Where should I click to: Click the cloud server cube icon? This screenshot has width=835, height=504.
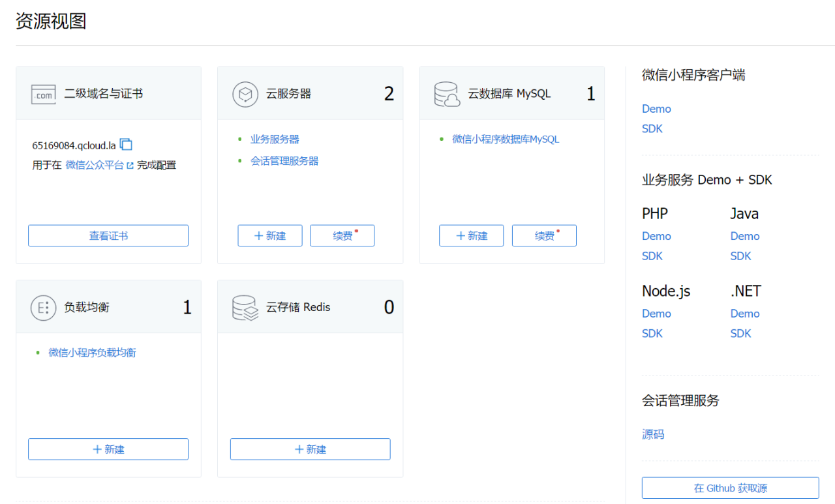(245, 94)
